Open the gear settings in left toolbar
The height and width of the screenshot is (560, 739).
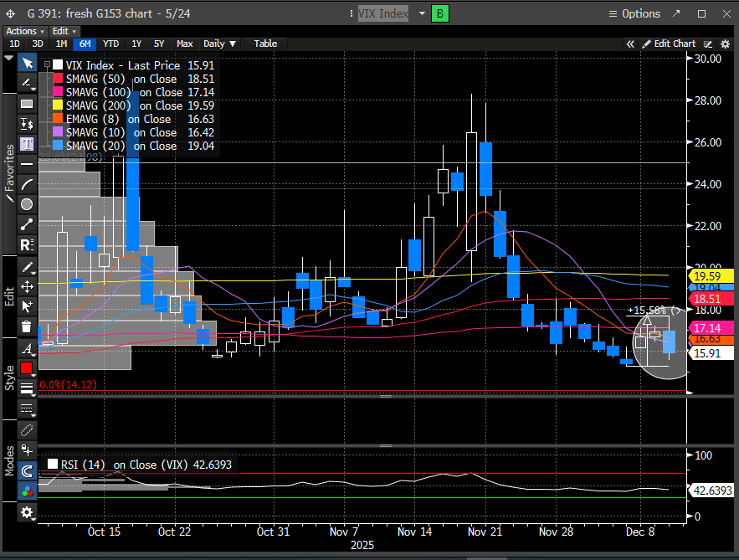point(27,512)
